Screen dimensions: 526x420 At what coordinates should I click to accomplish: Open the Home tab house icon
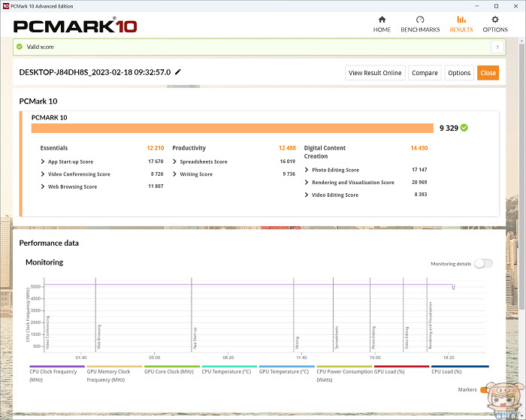click(x=382, y=20)
